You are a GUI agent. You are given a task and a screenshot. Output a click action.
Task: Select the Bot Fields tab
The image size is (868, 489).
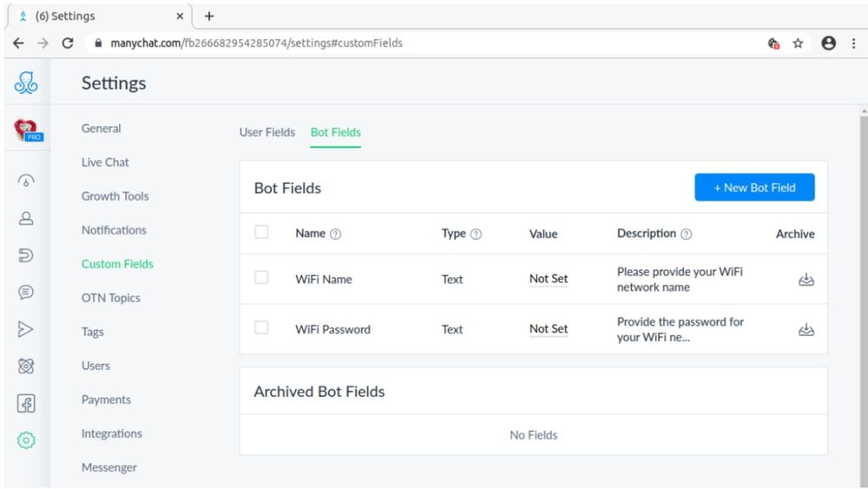click(x=335, y=132)
